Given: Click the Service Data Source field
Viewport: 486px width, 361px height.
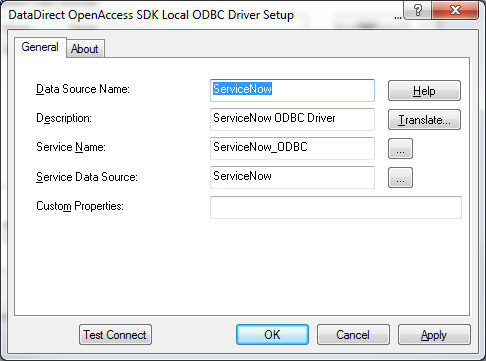Looking at the screenshot, I should pos(292,177).
